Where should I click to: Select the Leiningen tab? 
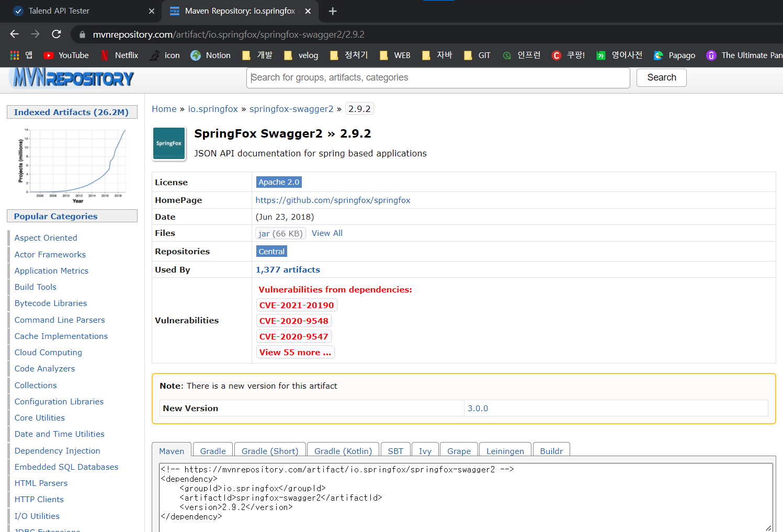point(505,451)
